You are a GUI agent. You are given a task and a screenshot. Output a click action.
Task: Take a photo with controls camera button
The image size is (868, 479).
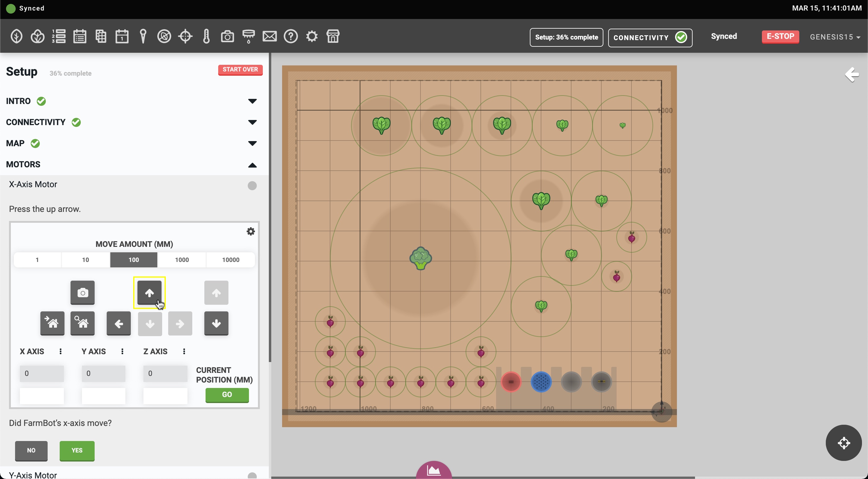(x=83, y=293)
